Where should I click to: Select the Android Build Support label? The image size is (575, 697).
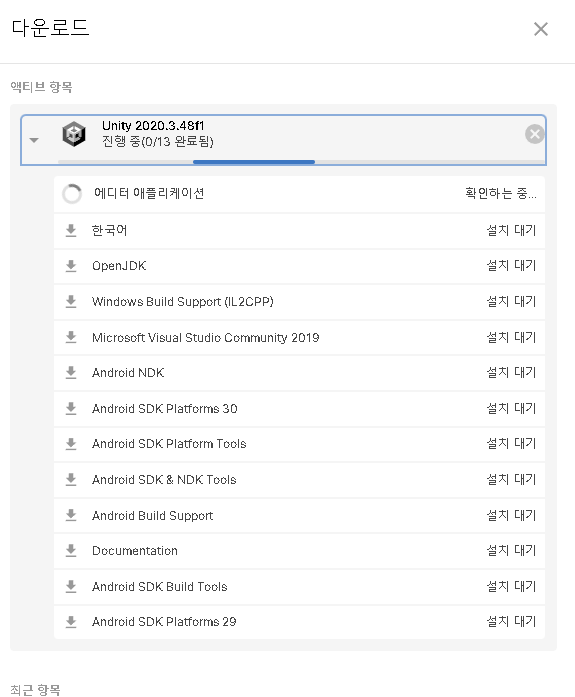click(152, 516)
